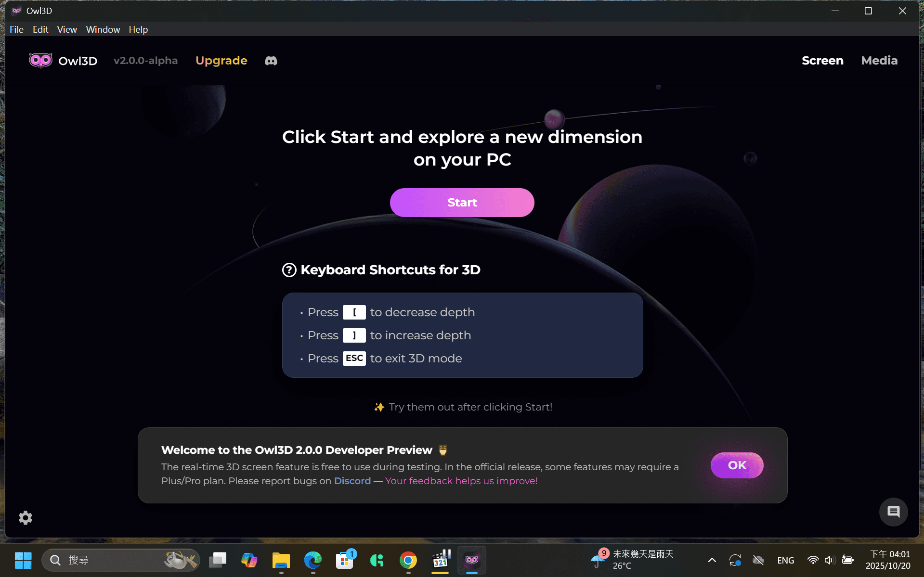The height and width of the screenshot is (577, 924).
Task: Switch to the Screen tab
Action: click(x=822, y=61)
